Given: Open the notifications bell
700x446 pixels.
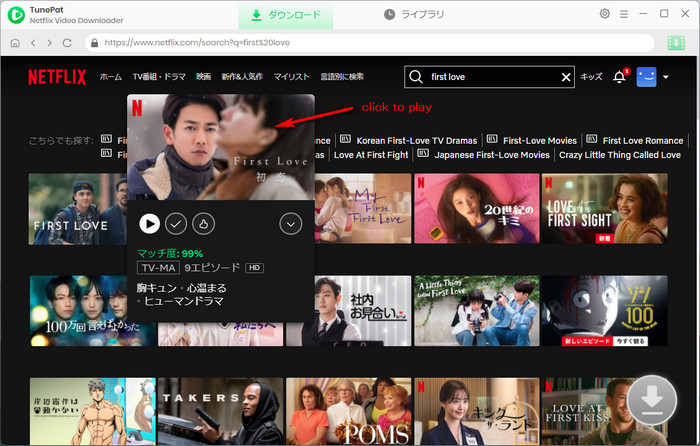Looking at the screenshot, I should click(620, 77).
